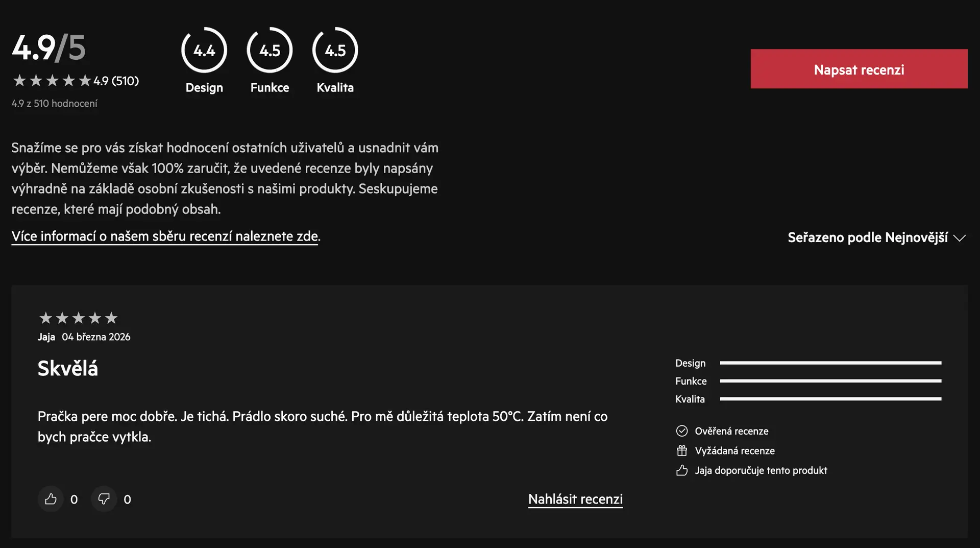This screenshot has height=548, width=980.
Task: Click the Kvalita 4.5 rating circle
Action: click(335, 50)
